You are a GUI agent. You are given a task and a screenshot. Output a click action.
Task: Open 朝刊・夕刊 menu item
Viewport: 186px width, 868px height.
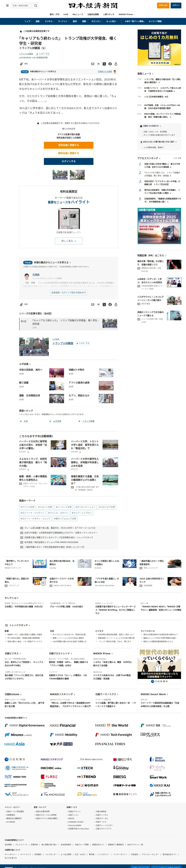(54, 14)
